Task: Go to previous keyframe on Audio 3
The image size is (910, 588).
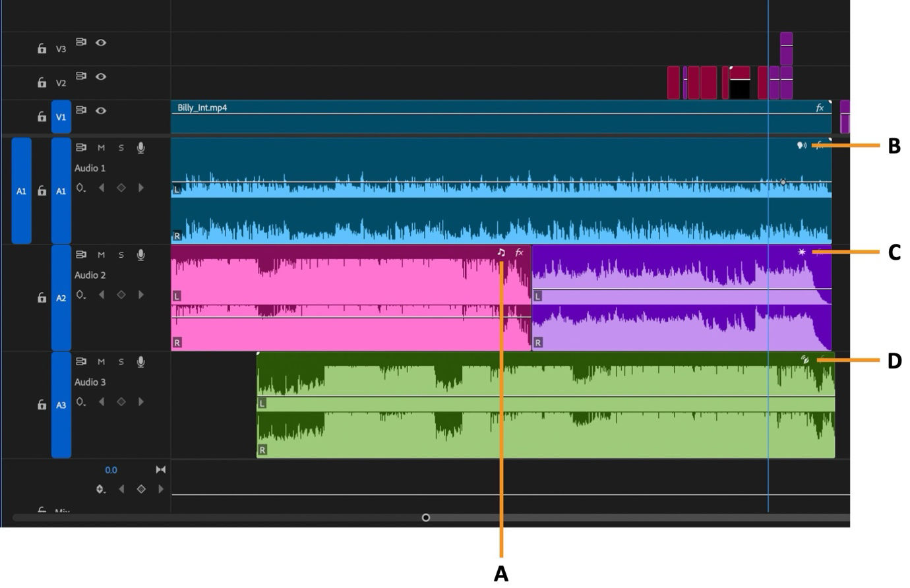Action: (x=100, y=403)
